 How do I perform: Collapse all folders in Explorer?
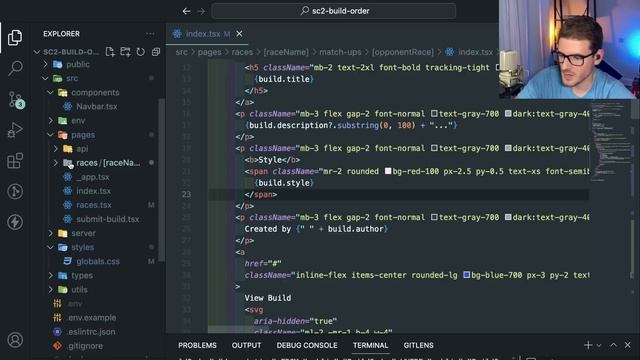(x=156, y=52)
